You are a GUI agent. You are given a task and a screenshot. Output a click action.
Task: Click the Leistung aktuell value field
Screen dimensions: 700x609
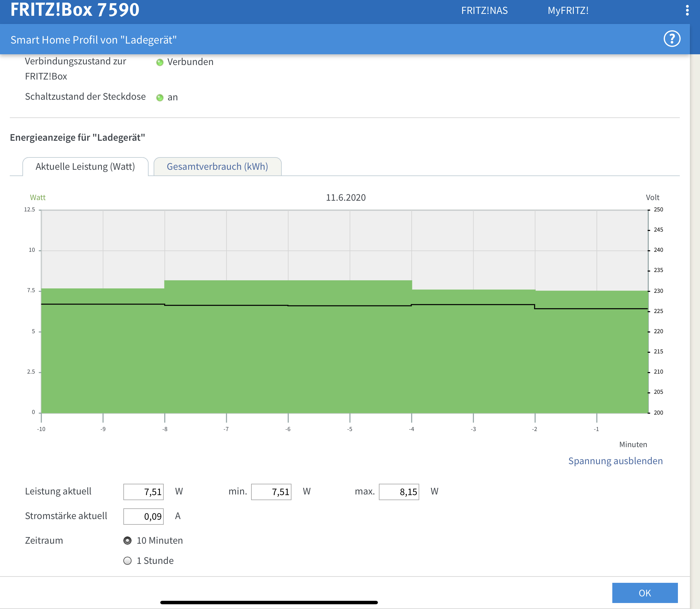point(144,492)
